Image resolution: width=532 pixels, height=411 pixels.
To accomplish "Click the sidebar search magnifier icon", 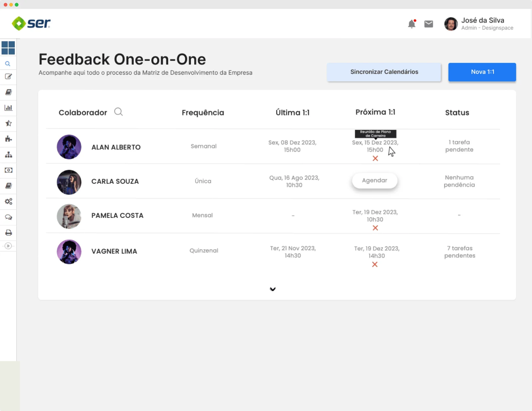I will (8, 64).
